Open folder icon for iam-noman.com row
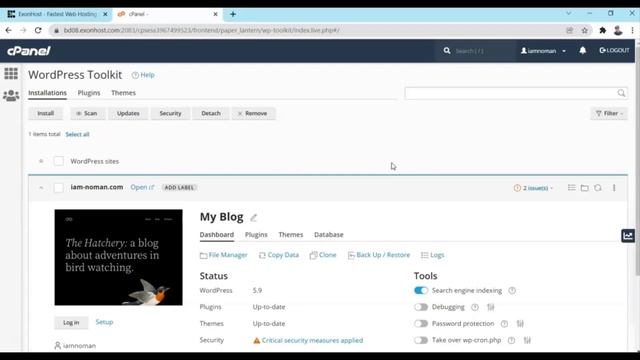640x360 pixels. [584, 188]
